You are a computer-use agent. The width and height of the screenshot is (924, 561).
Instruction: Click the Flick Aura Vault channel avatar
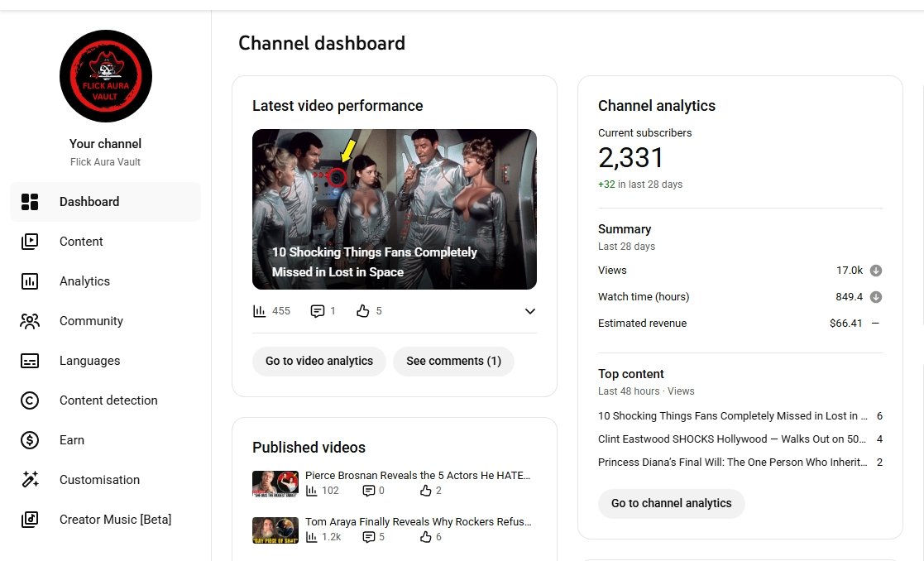(106, 76)
